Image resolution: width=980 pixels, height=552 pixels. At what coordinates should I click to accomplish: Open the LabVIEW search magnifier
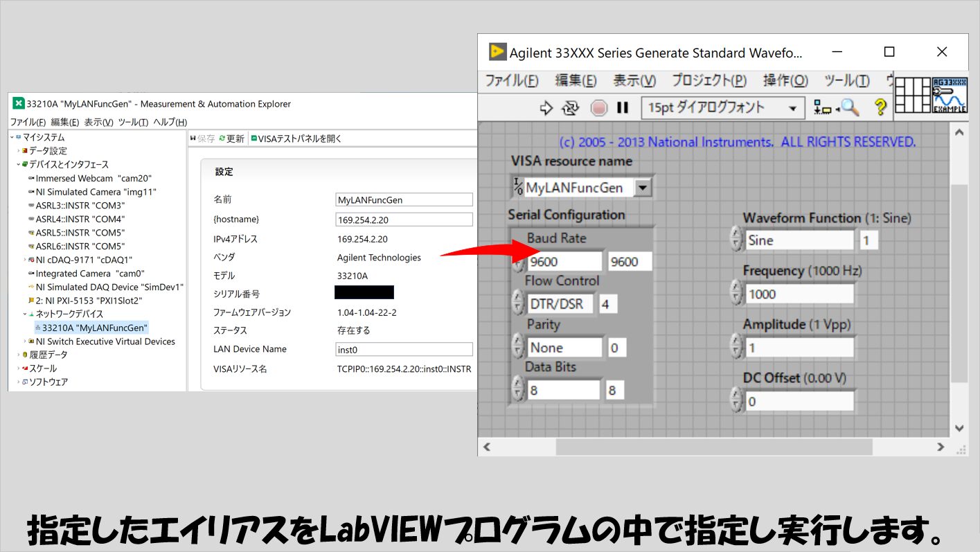coord(850,107)
